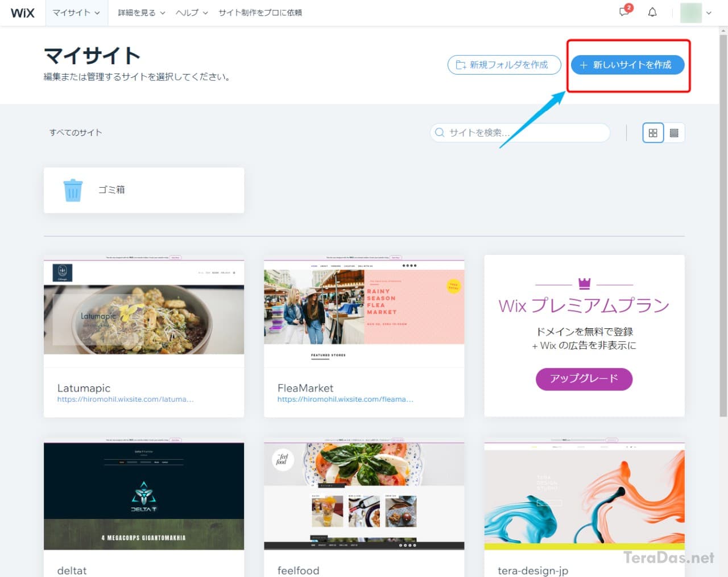Screen dimensions: 728x577
Task: Open the マイサイト menu
Action: 76,13
